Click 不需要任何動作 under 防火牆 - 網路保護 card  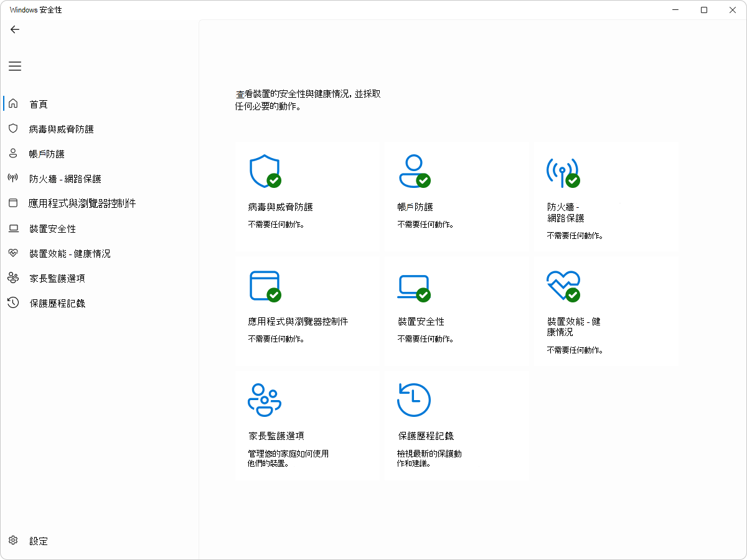(x=575, y=236)
